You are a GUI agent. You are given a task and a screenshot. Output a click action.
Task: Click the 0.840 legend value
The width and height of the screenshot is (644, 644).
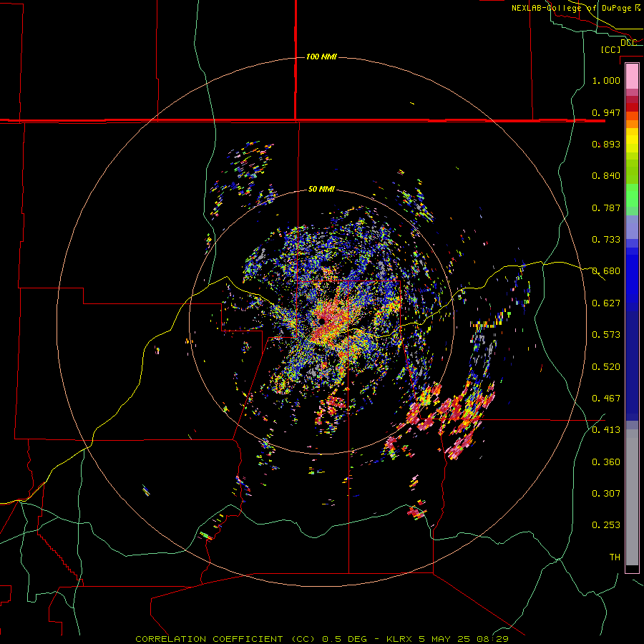pos(606,176)
